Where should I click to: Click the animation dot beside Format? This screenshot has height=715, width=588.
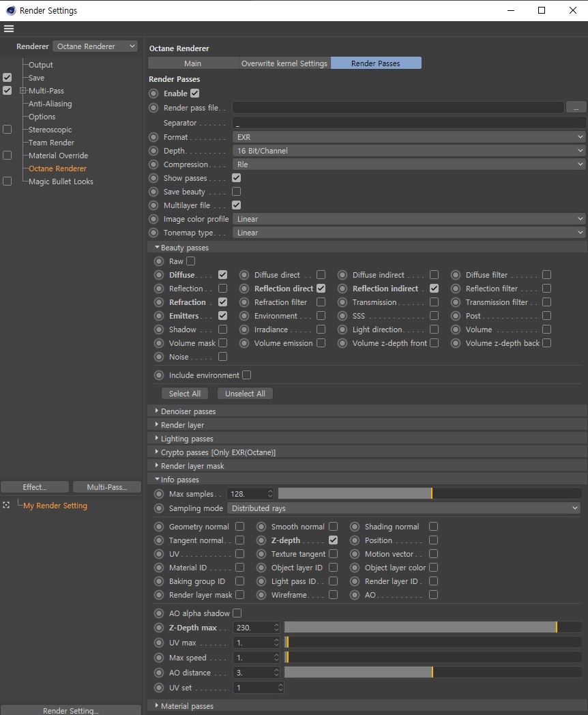point(154,137)
